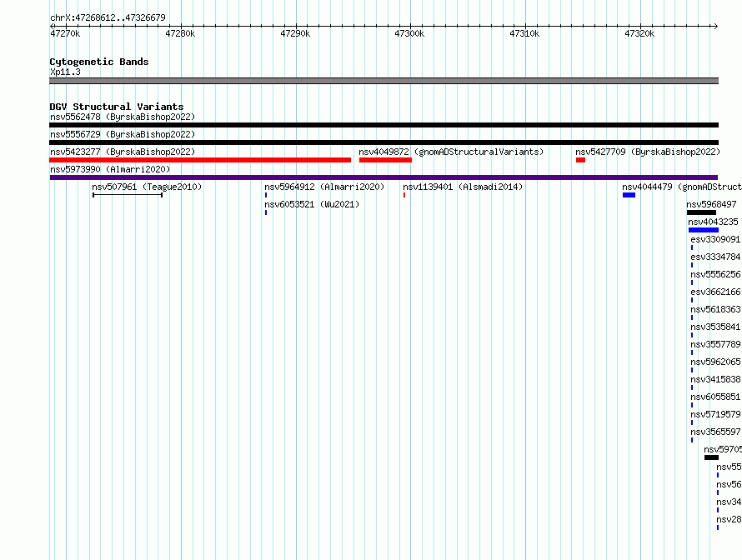
Task: Click nsv6053521 (Wu2021) variant label
Action: 313,204
